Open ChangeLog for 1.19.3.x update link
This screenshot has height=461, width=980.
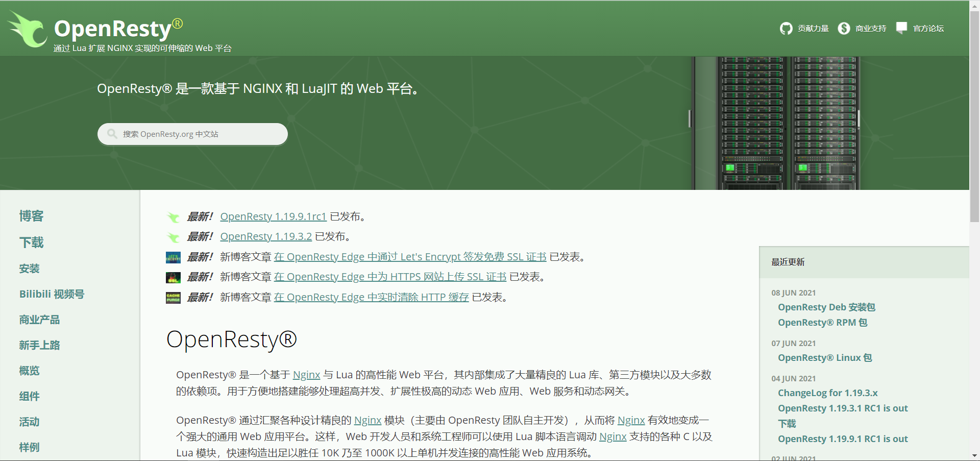pos(827,393)
